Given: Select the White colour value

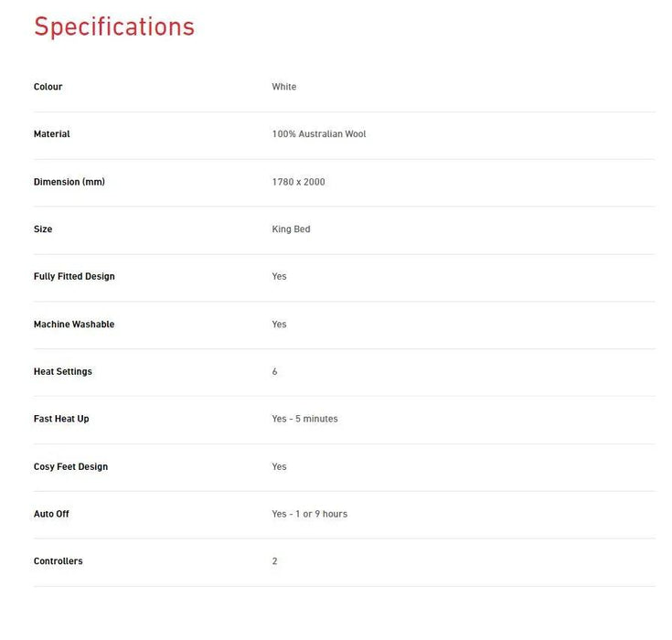Looking at the screenshot, I should (x=284, y=87).
